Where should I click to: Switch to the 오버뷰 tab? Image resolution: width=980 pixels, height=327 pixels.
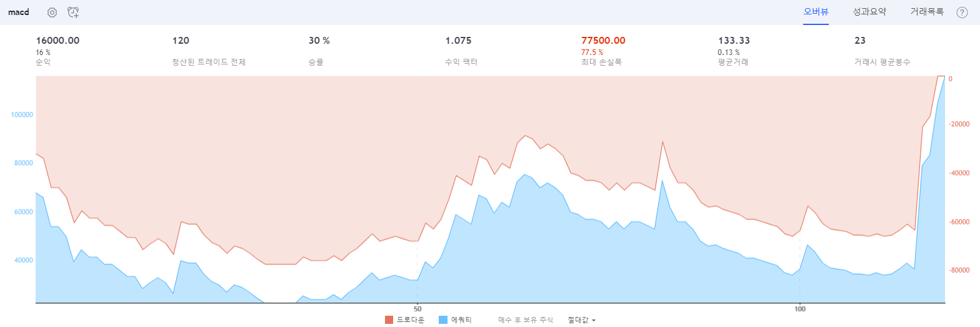[x=816, y=11]
